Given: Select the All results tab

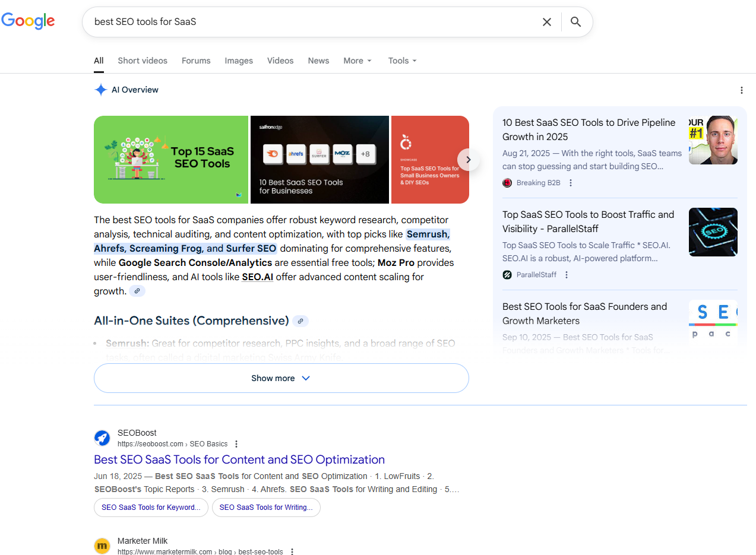Looking at the screenshot, I should (x=99, y=61).
